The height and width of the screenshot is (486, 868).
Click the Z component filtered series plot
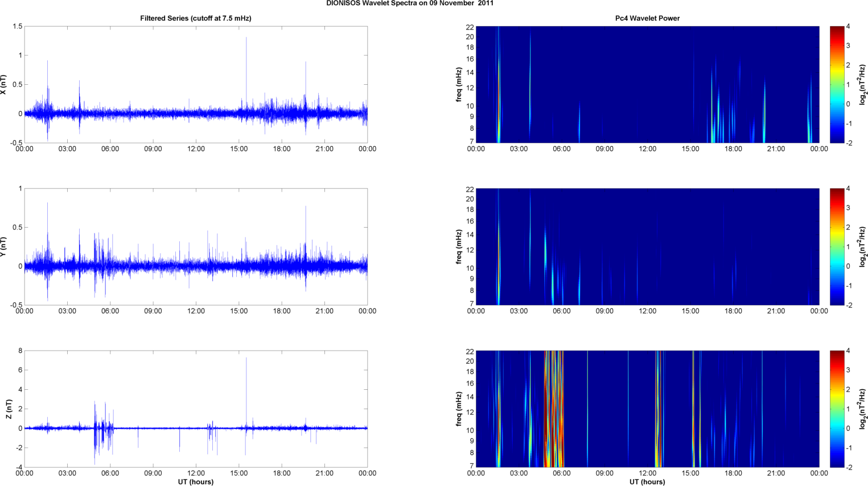coord(196,409)
